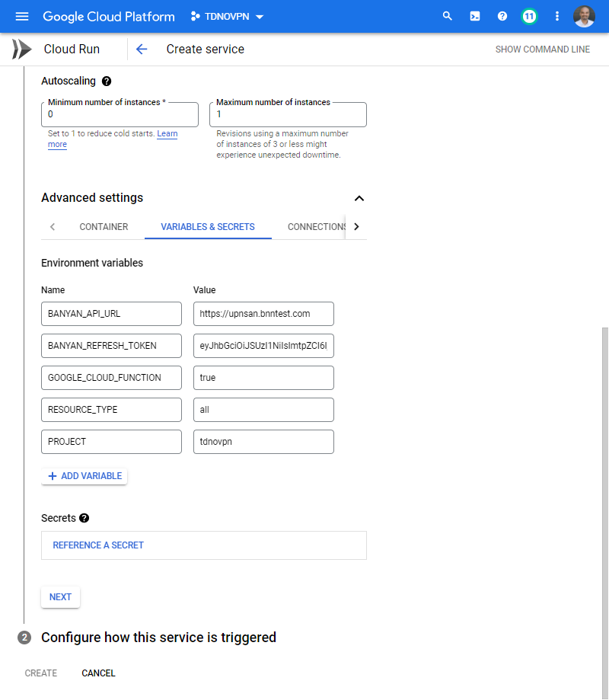This screenshot has height=700, width=609.
Task: Open the main navigation hamburger menu
Action: click(x=22, y=16)
